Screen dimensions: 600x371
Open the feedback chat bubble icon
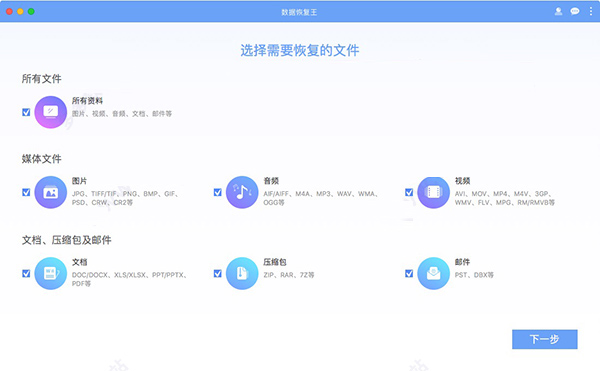click(575, 11)
